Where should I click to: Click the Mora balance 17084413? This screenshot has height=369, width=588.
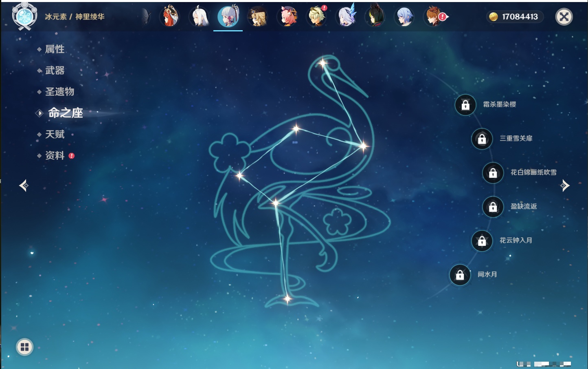coord(515,17)
